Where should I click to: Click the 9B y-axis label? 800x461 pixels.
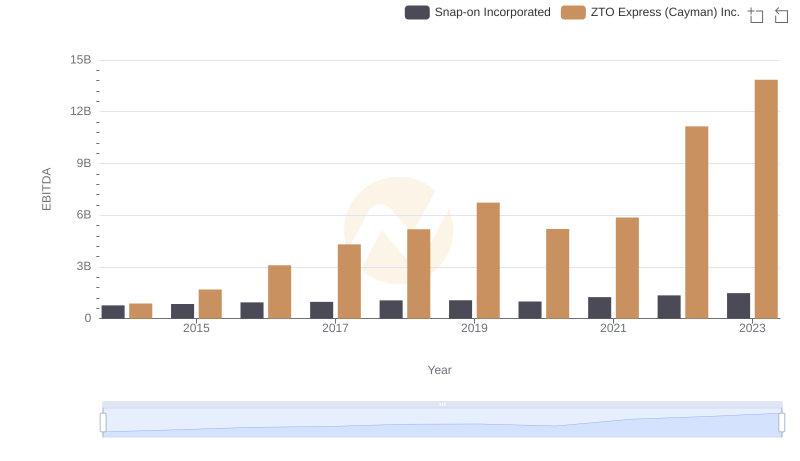pos(84,163)
